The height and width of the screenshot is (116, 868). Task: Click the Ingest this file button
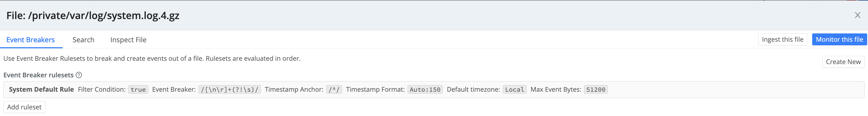tap(782, 39)
